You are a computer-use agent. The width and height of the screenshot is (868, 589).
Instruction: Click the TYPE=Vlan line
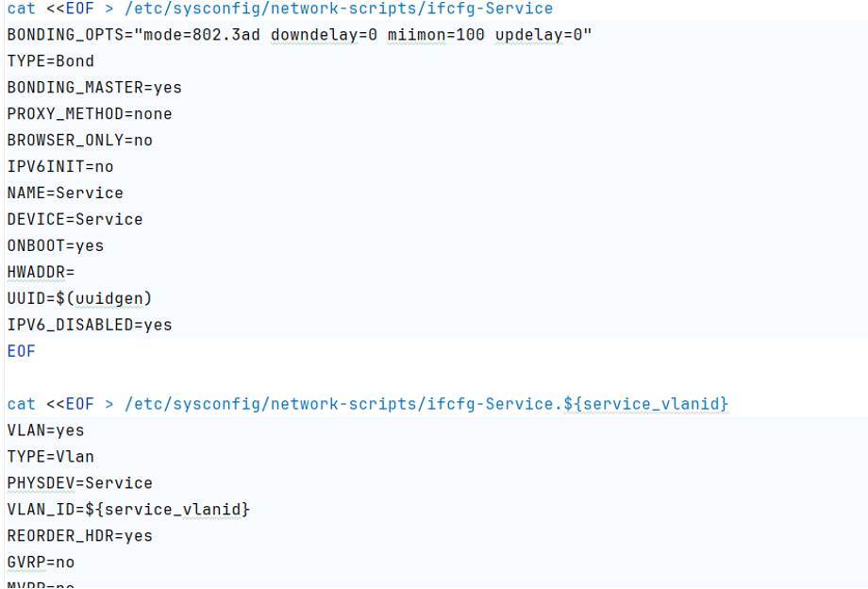click(51, 457)
